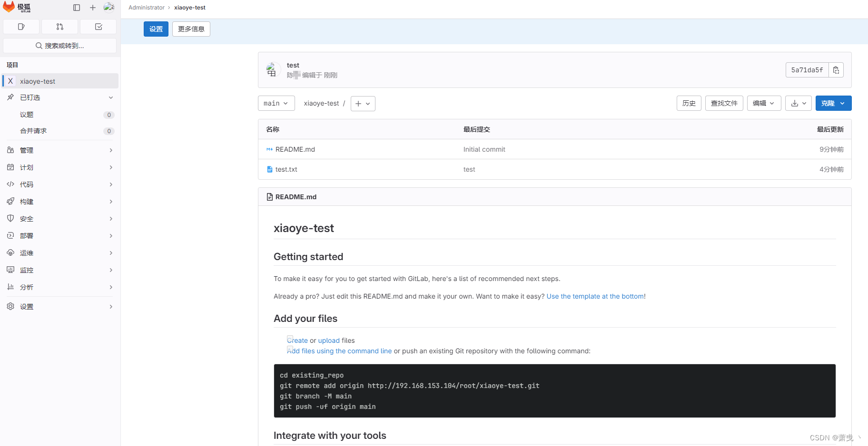The image size is (868, 446).
Task: Click the Settings gear icon in sidebar
Action: tap(10, 306)
